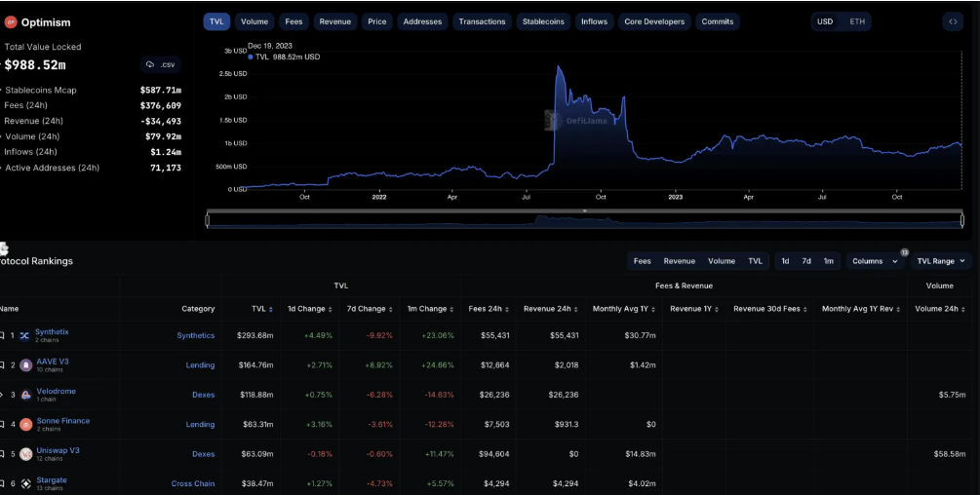Sort the table by TVL column

[x=260, y=309]
